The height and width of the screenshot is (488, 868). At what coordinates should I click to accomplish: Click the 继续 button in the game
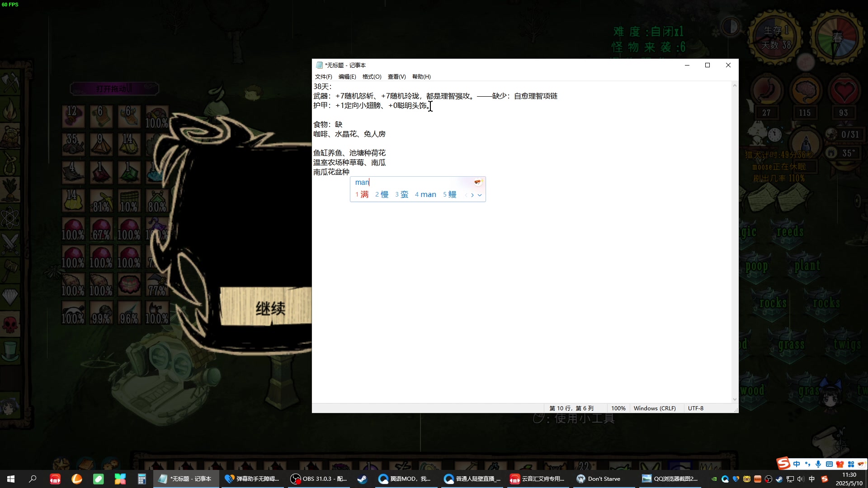pyautogui.click(x=270, y=309)
